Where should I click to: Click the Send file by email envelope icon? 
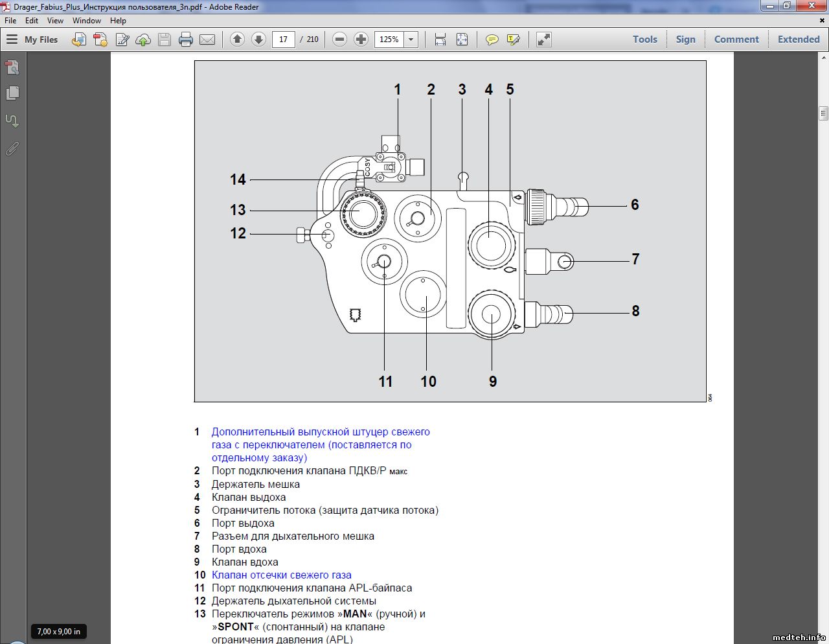coord(207,40)
